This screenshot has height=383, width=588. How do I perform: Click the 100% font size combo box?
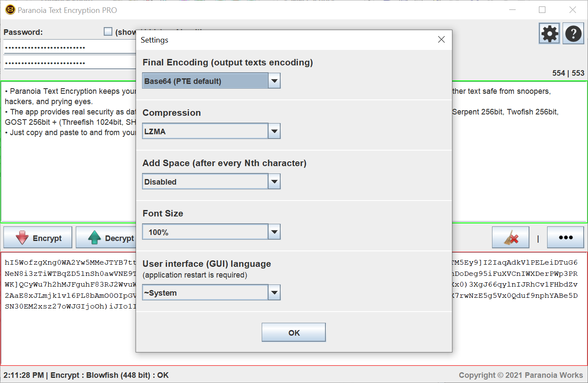coord(205,232)
